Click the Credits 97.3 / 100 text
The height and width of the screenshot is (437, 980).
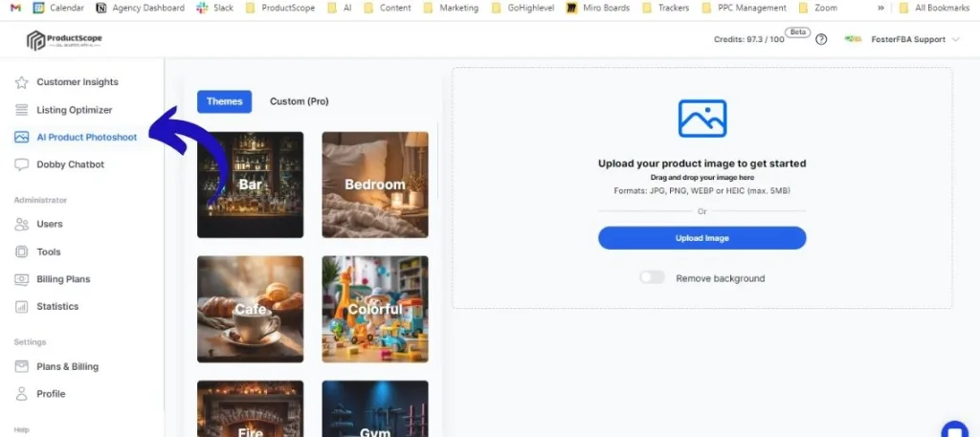click(x=748, y=39)
